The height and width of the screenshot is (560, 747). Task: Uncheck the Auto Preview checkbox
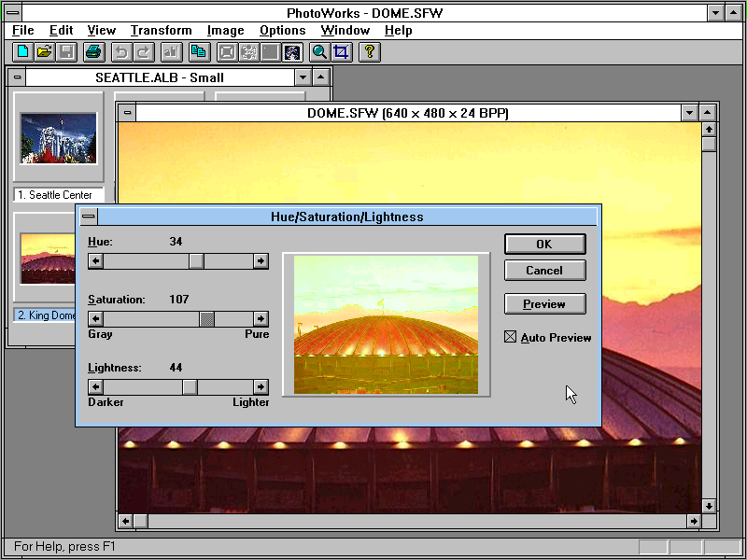pos(510,337)
